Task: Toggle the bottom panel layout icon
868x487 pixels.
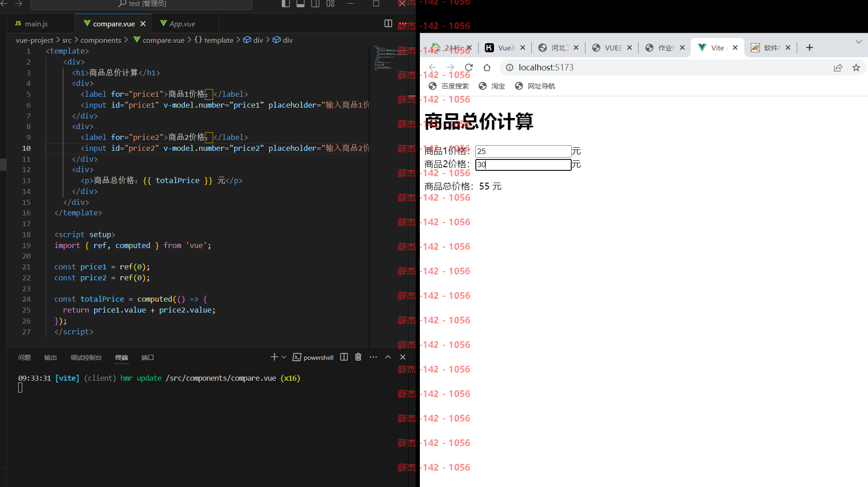Action: (300, 4)
